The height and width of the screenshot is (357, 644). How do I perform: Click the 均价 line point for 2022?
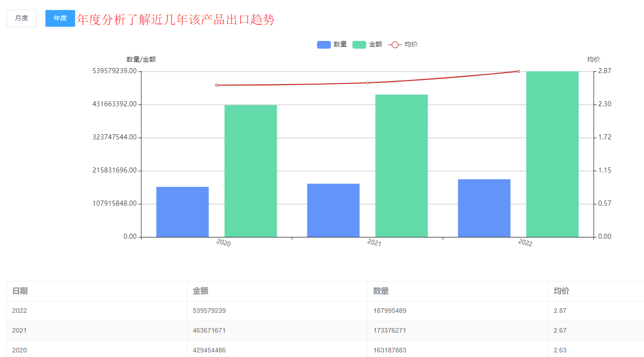[518, 71]
